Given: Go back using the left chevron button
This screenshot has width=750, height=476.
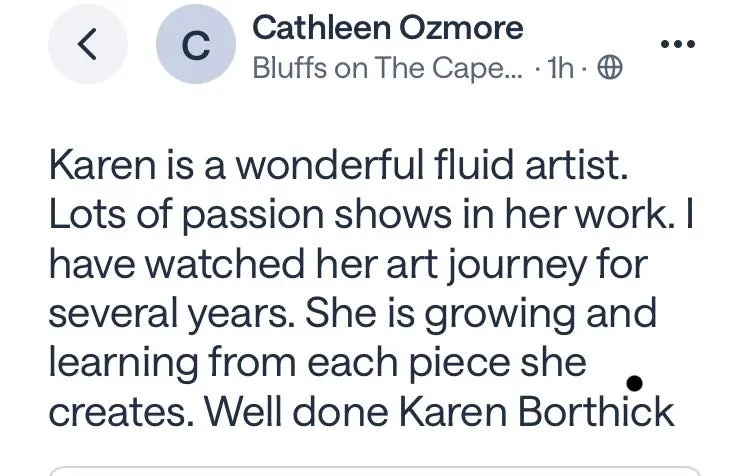Looking at the screenshot, I should (x=88, y=46).
